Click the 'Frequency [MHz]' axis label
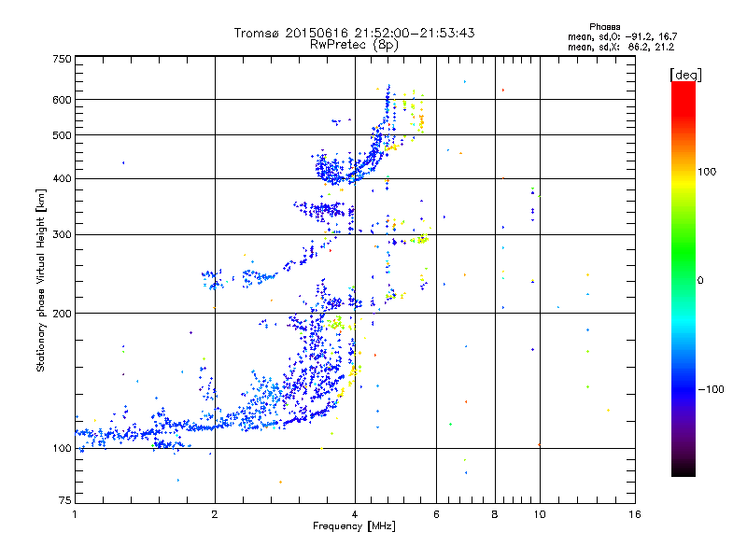This screenshot has width=747, height=560. [x=354, y=526]
